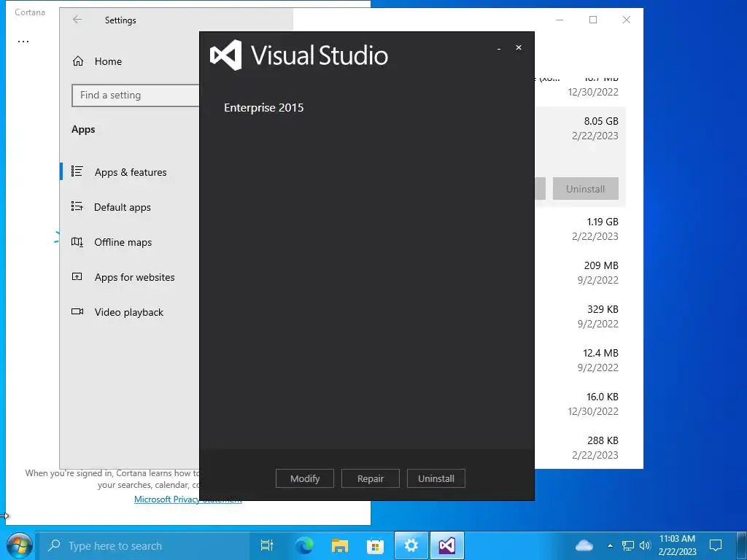Screen dimensions: 747x560
Task: Click the taskbar search magnifier icon
Action: [54, 545]
